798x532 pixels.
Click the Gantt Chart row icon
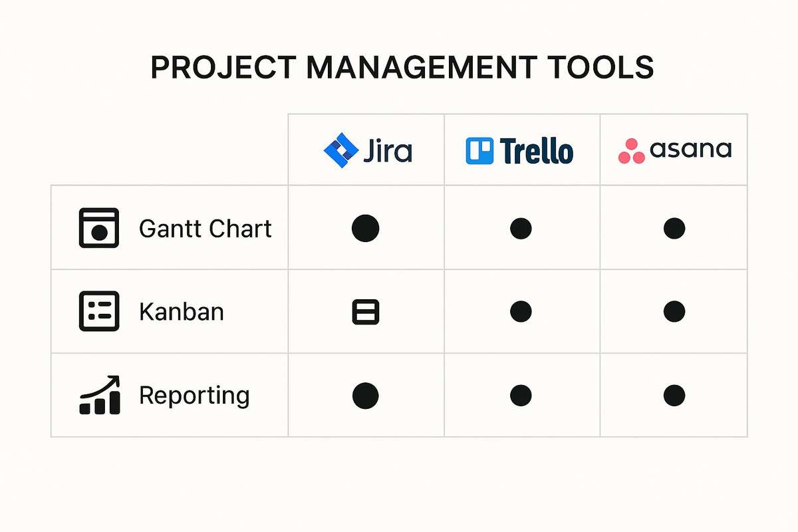pyautogui.click(x=98, y=228)
